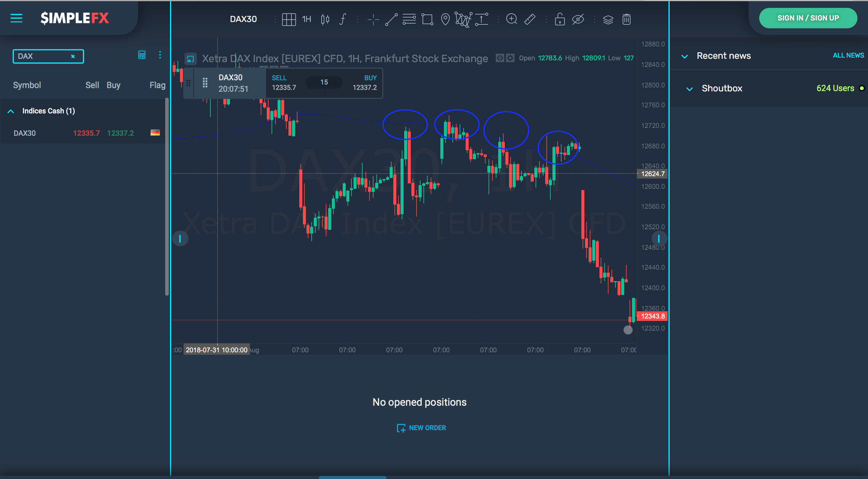Open ALL NEWS link
This screenshot has height=479, width=868.
(x=848, y=55)
